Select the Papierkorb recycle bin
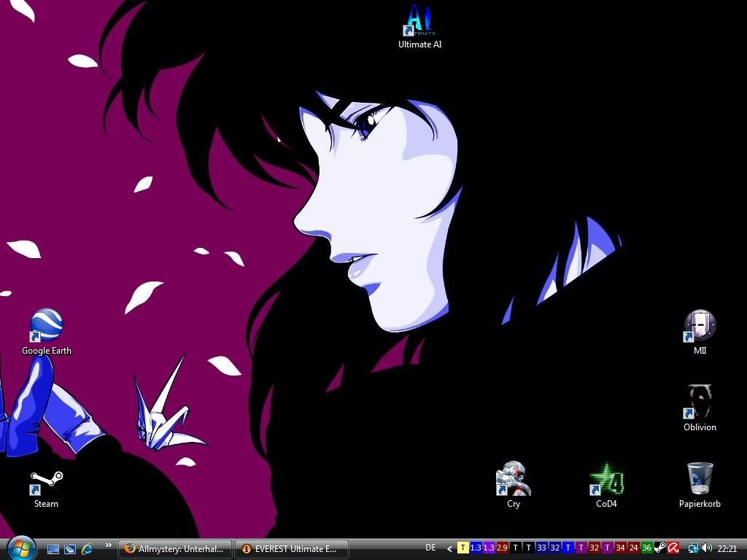 click(700, 485)
